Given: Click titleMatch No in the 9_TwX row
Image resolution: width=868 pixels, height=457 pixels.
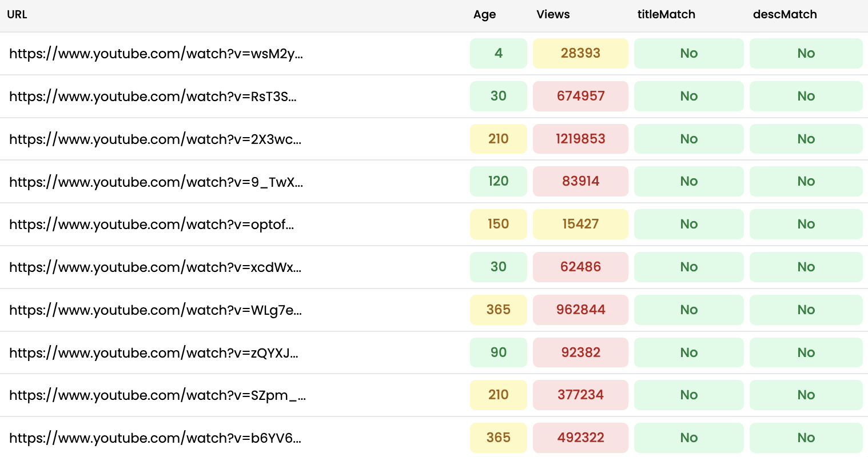Looking at the screenshot, I should pyautogui.click(x=689, y=182).
